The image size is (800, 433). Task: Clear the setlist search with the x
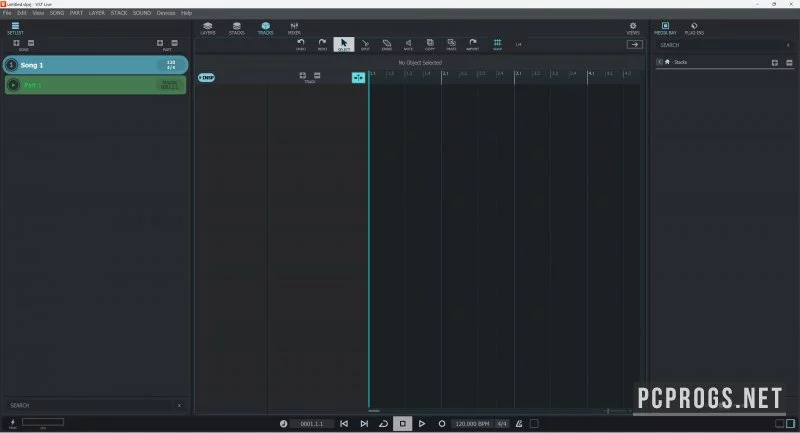coord(179,405)
